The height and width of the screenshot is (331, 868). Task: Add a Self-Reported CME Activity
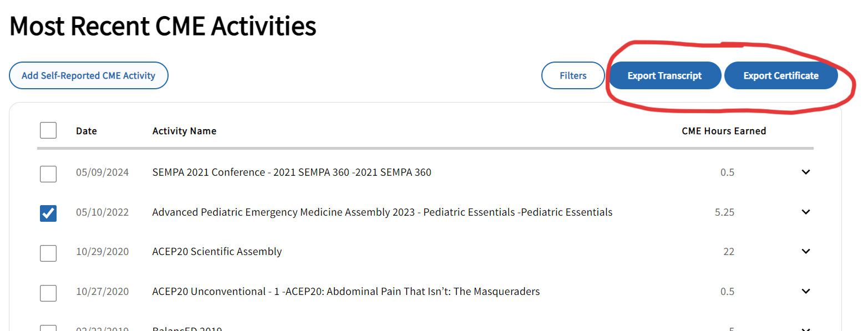pos(88,75)
